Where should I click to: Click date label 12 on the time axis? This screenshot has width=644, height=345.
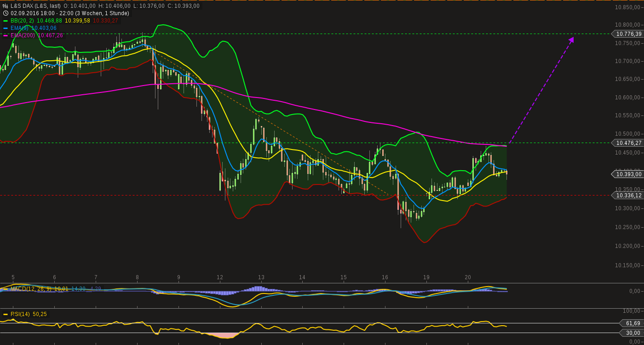click(x=220, y=277)
